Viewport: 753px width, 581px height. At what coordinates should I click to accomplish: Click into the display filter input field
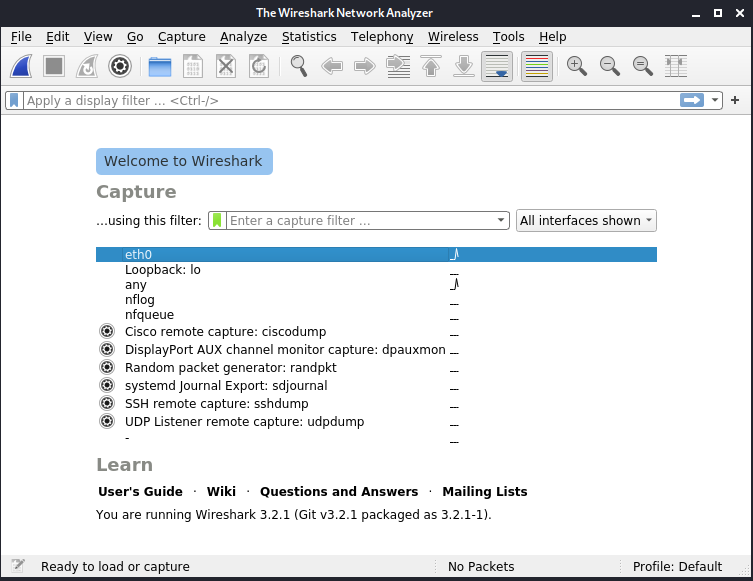[340, 100]
